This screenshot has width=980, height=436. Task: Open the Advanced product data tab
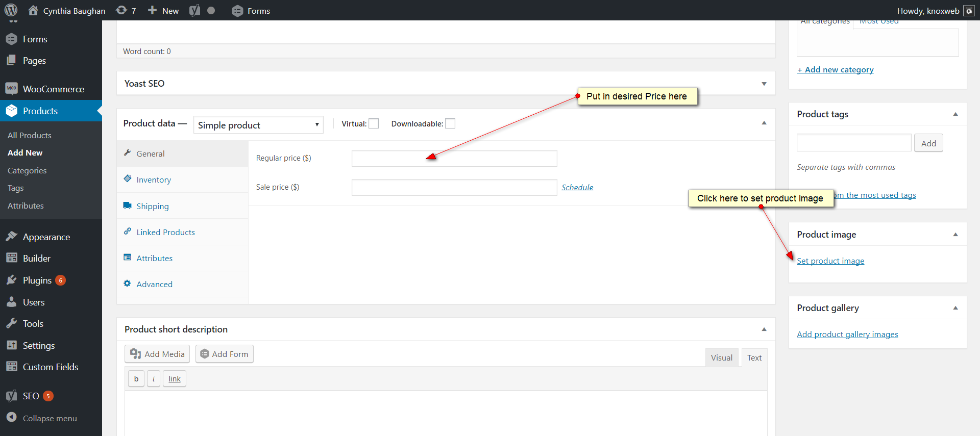[x=182, y=284]
